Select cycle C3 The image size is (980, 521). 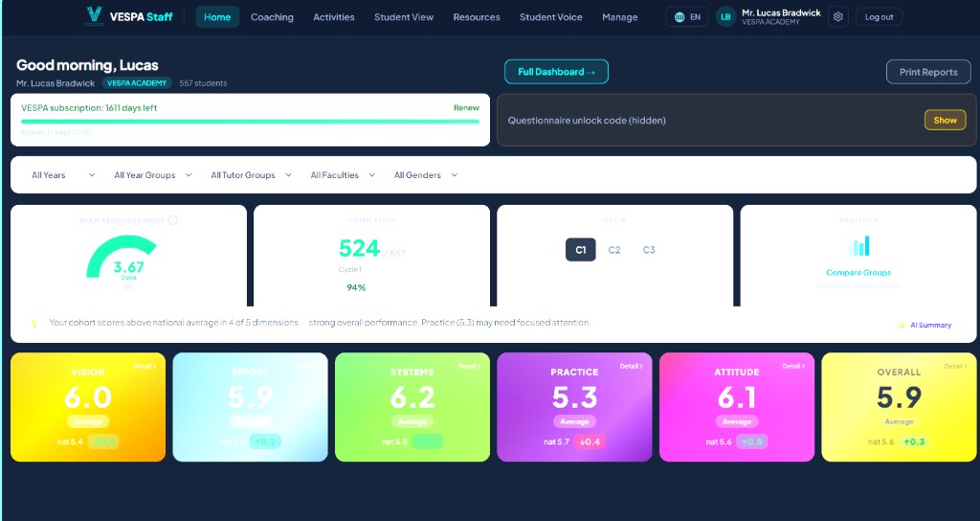649,250
